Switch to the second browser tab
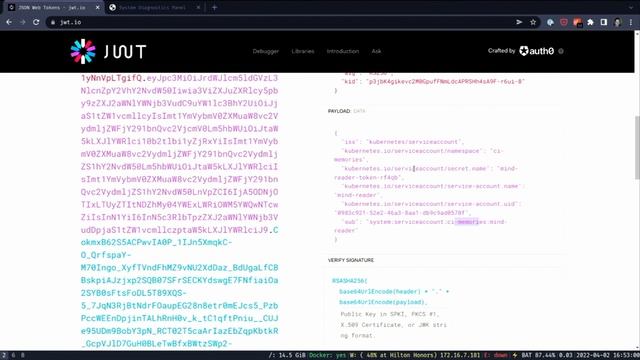Image resolution: width=640 pixels, height=360 pixels. click(x=153, y=7)
